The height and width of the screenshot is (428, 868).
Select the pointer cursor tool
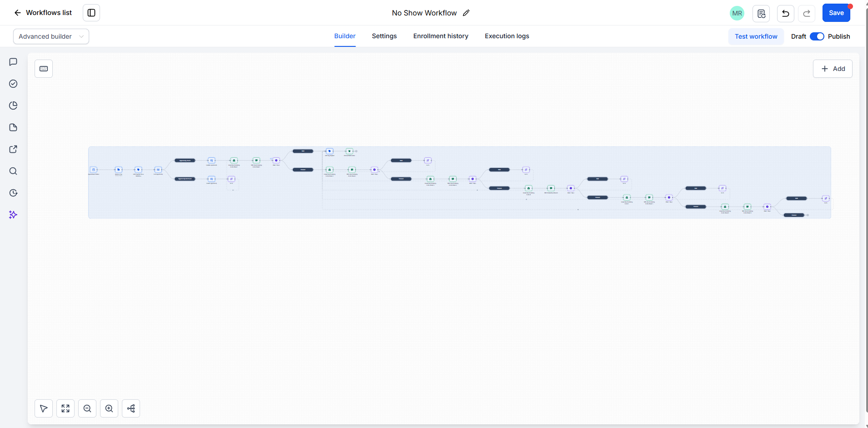(44, 408)
